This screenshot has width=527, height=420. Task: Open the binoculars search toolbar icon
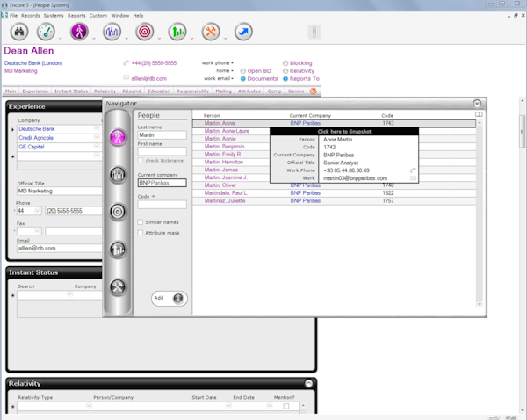[19, 32]
